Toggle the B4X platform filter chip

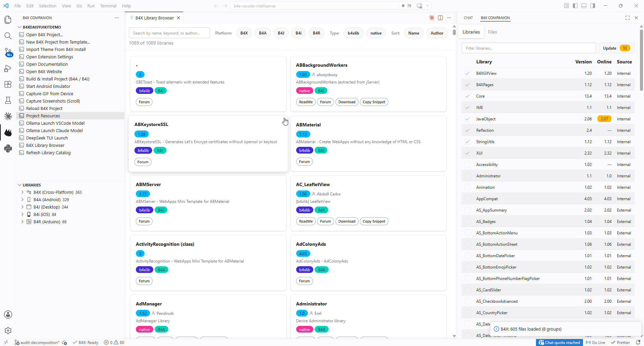tap(244, 33)
